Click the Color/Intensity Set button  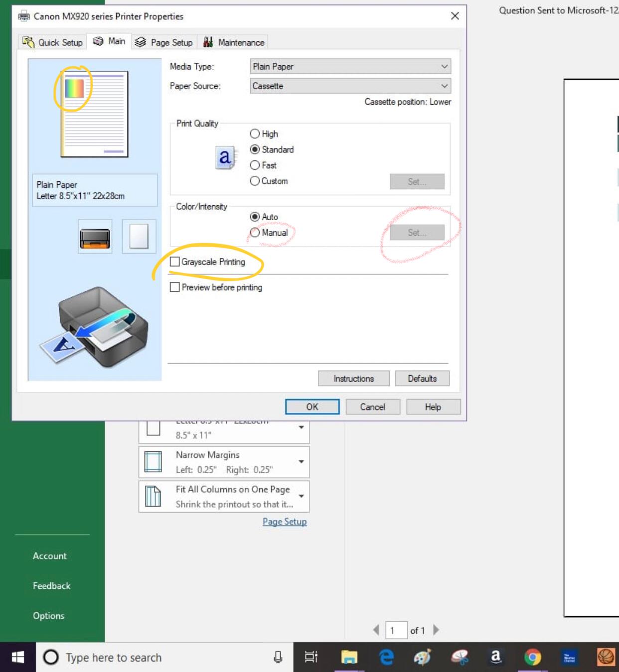point(417,233)
